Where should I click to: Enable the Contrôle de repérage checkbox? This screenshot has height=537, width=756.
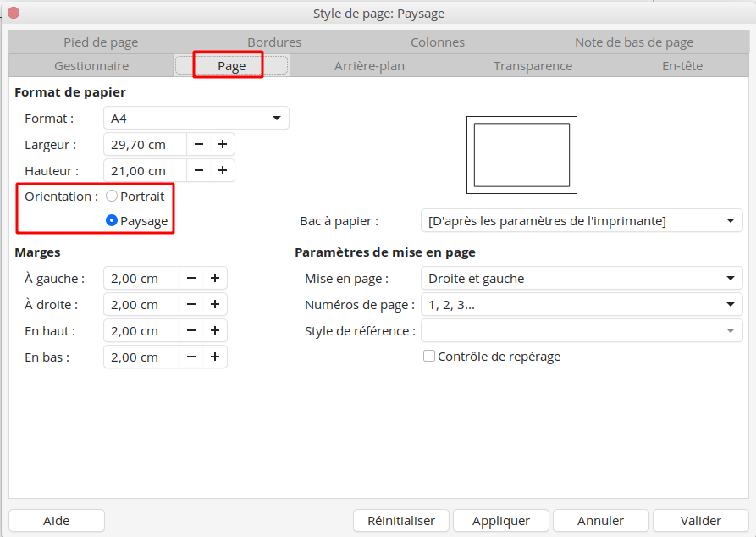429,357
